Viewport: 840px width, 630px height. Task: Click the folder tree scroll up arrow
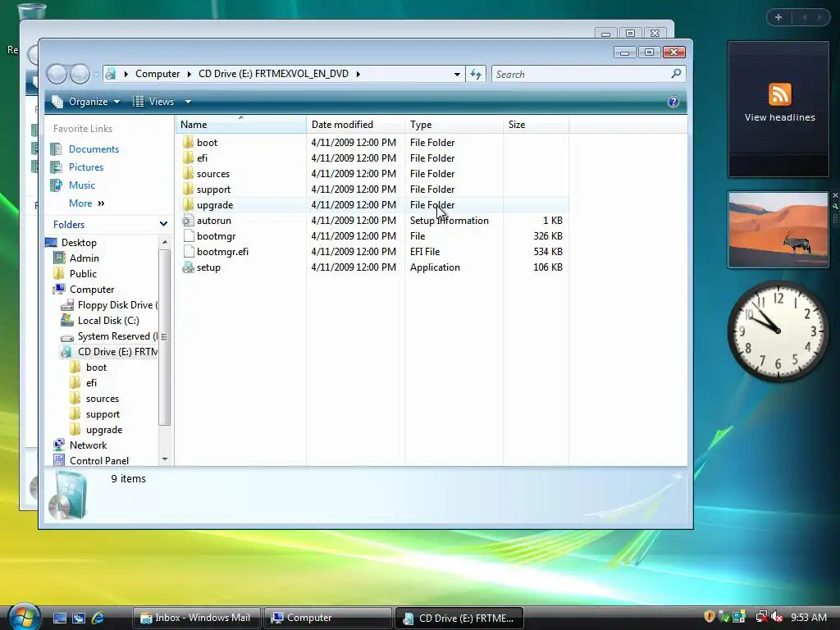pyautogui.click(x=164, y=243)
